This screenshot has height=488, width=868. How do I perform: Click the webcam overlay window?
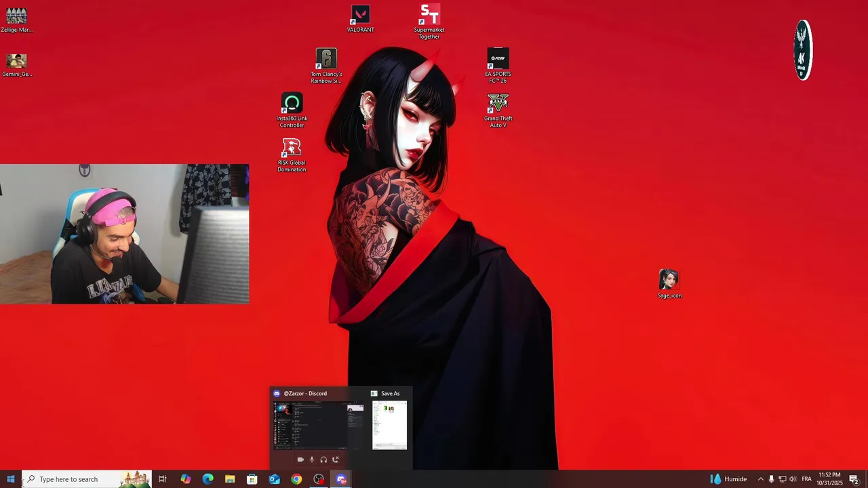(x=124, y=234)
